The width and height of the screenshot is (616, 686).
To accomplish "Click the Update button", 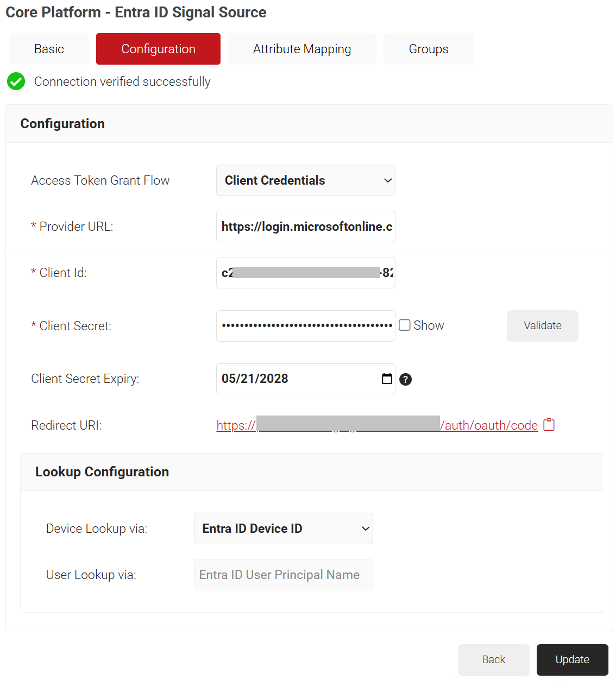I will (573, 660).
